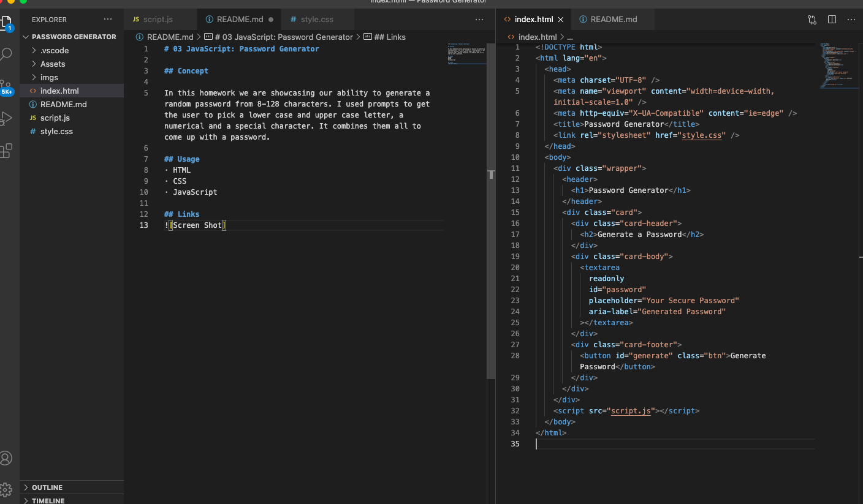Open style.css in the Explorer tree

tap(72, 131)
